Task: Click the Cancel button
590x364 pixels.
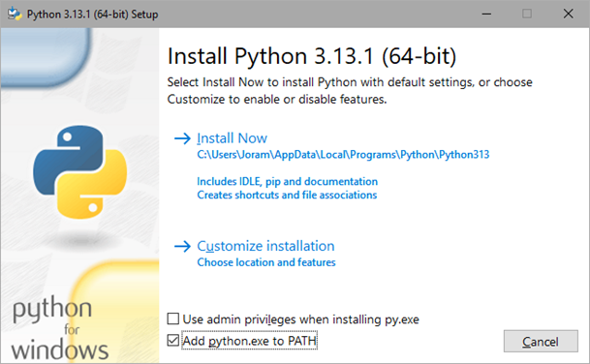Action: coord(541,341)
